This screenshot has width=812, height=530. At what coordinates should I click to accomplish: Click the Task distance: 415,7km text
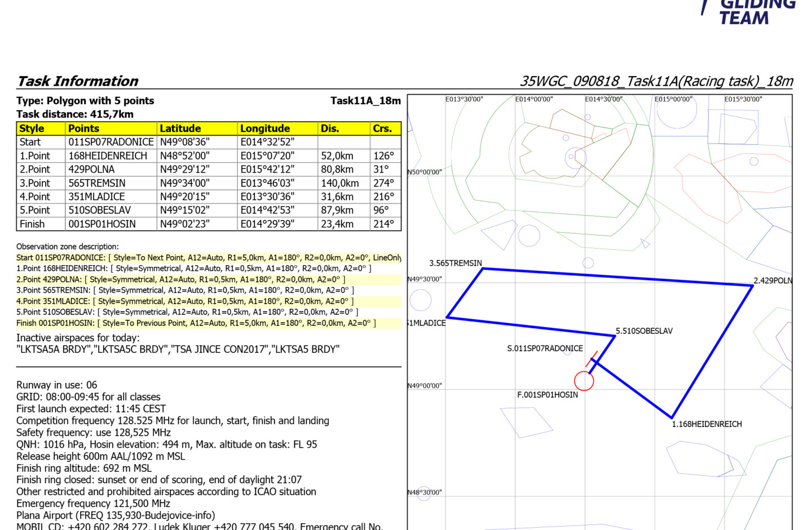pos(75,114)
